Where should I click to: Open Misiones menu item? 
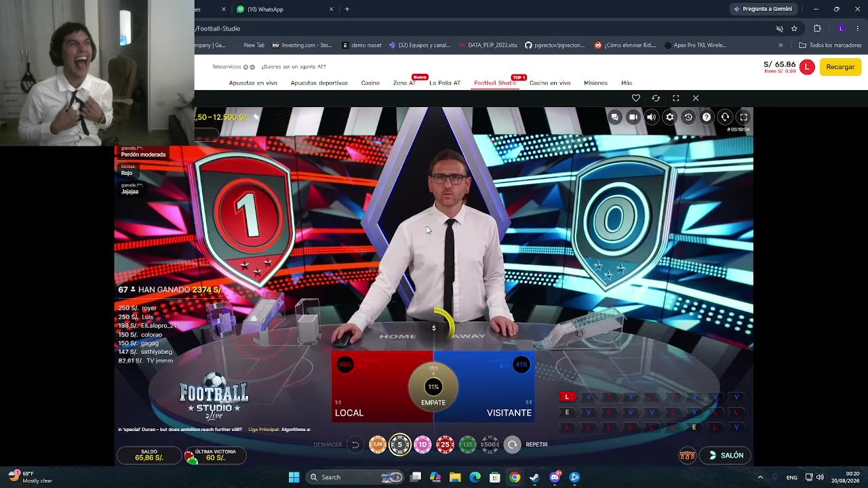595,83
